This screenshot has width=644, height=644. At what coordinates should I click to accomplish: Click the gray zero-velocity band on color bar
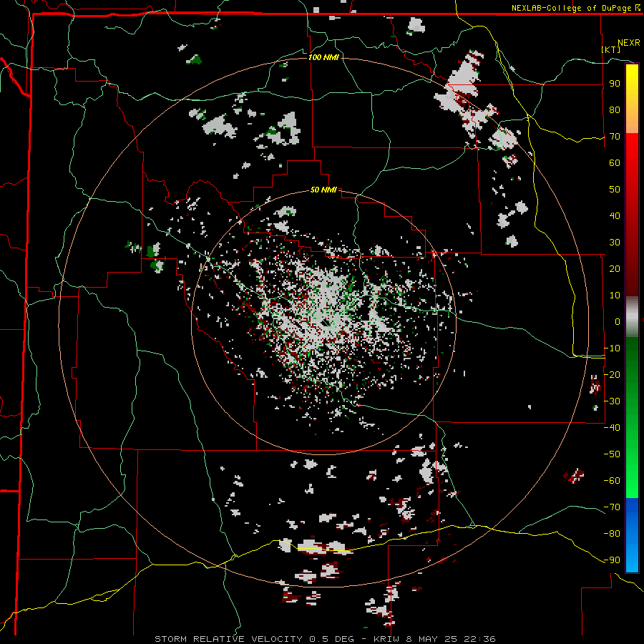[x=632, y=317]
